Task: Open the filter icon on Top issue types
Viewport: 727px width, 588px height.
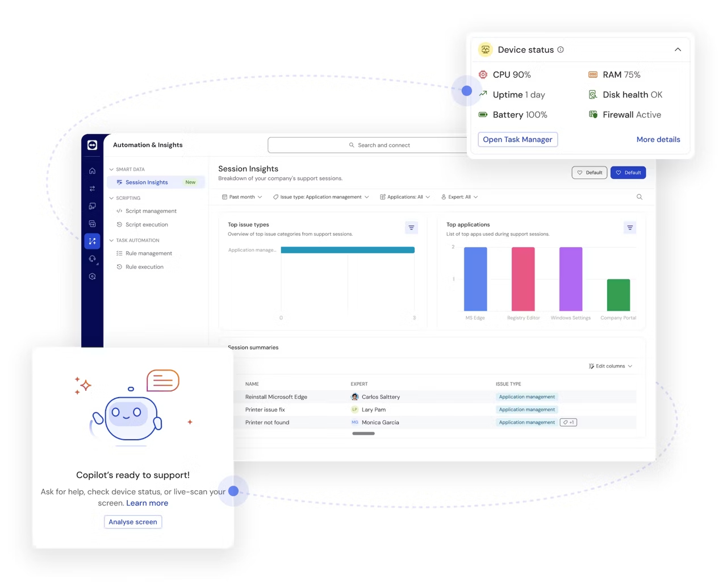Action: (412, 228)
